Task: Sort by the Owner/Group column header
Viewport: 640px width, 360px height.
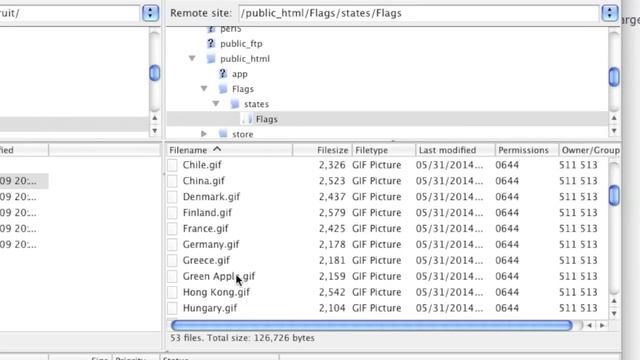Action: click(590, 150)
